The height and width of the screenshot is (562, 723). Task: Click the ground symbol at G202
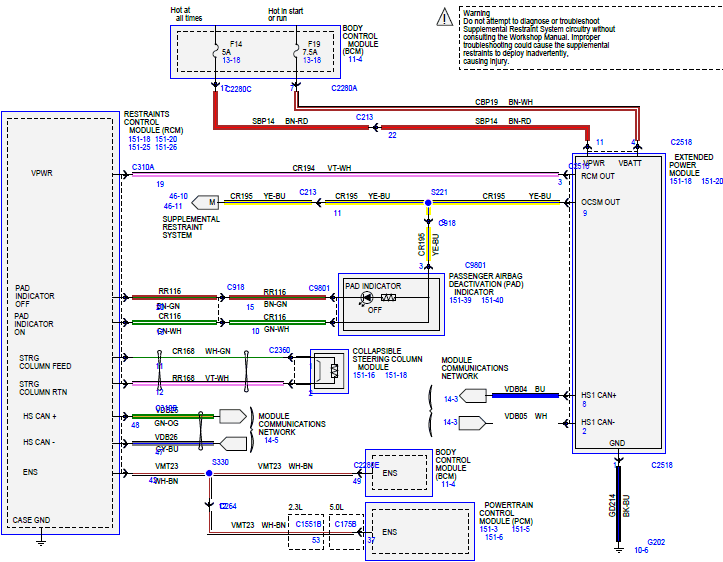[619, 548]
